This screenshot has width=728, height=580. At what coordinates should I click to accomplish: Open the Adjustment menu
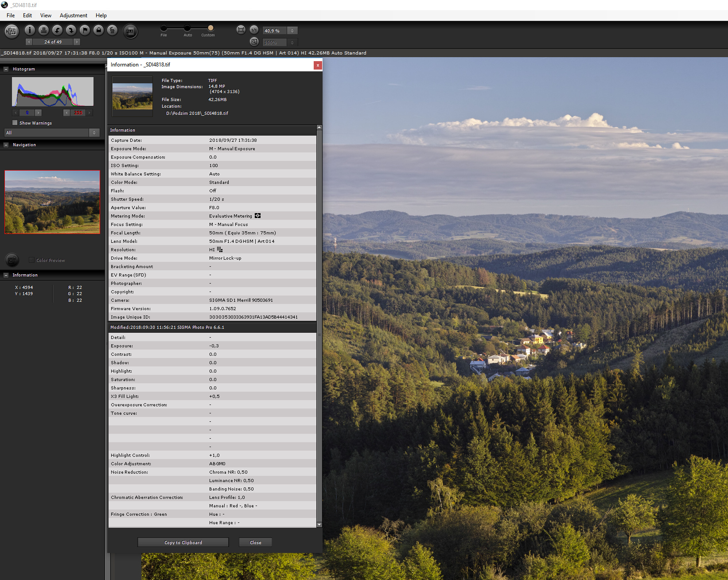(x=73, y=16)
